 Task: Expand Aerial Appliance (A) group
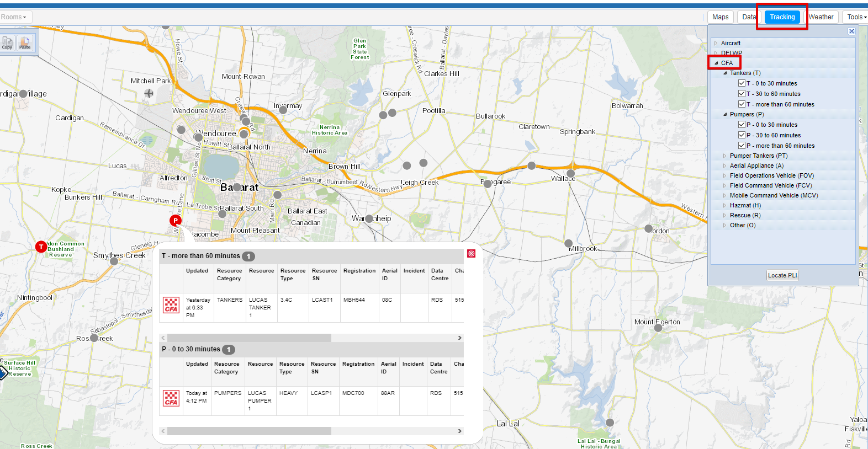click(725, 165)
